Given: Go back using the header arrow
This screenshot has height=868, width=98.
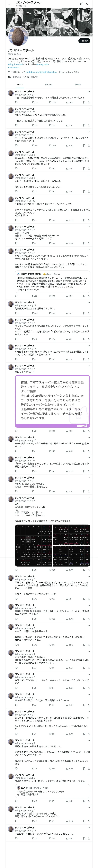Looking at the screenshot, I should click(9, 4).
